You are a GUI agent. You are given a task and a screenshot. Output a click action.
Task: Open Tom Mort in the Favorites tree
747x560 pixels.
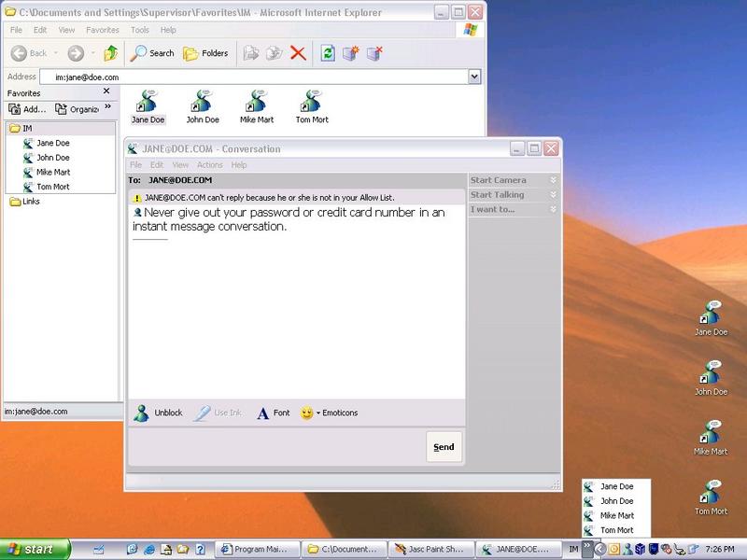point(47,188)
